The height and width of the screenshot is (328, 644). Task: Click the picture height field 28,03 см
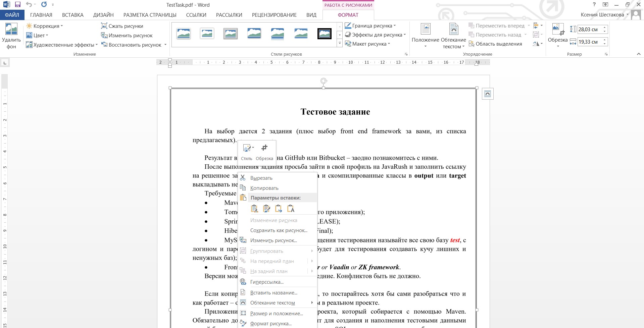click(x=589, y=30)
